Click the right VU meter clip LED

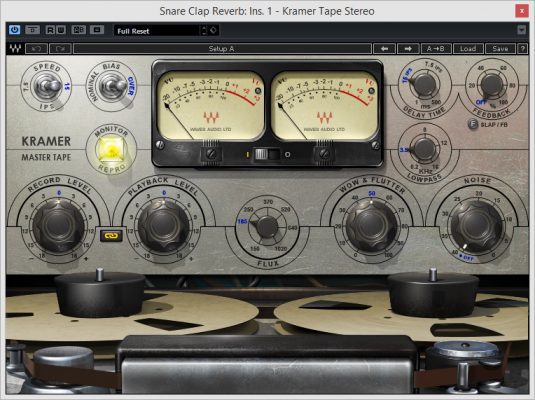[371, 90]
